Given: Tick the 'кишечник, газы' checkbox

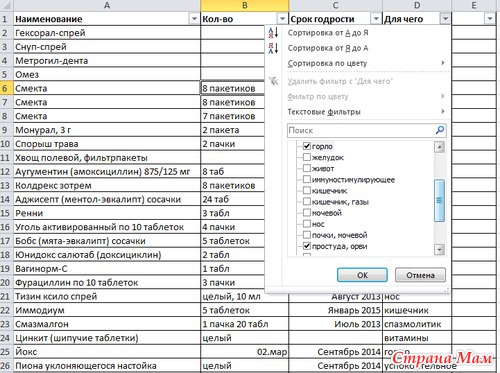Looking at the screenshot, I should click(307, 201).
